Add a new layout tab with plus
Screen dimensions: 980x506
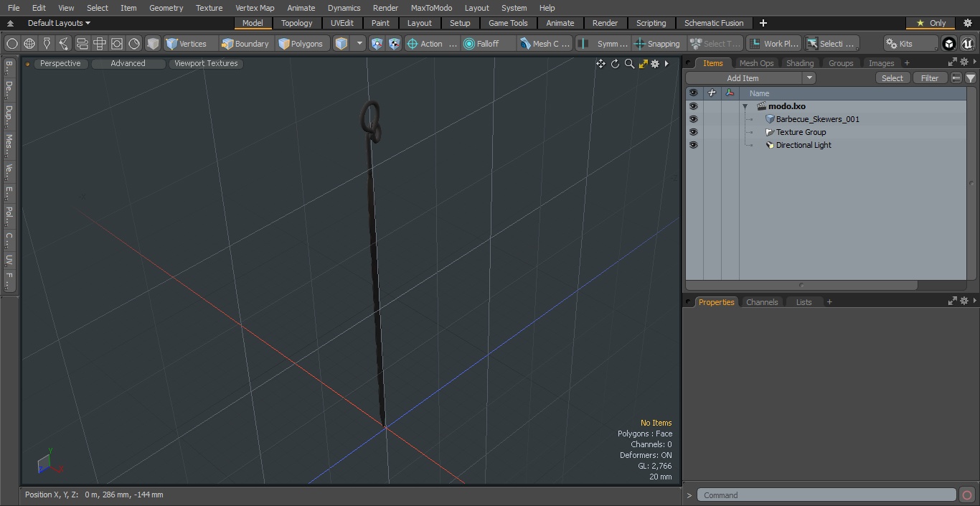(x=763, y=23)
